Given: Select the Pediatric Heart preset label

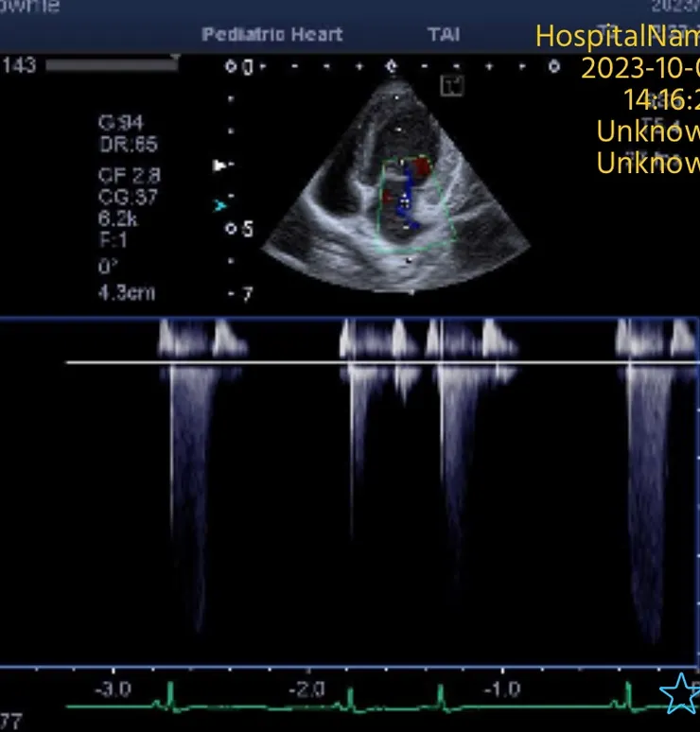Looking at the screenshot, I should click(272, 34).
